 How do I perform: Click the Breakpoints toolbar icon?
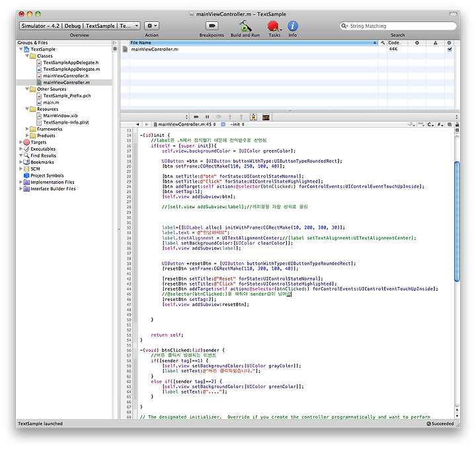[212, 26]
